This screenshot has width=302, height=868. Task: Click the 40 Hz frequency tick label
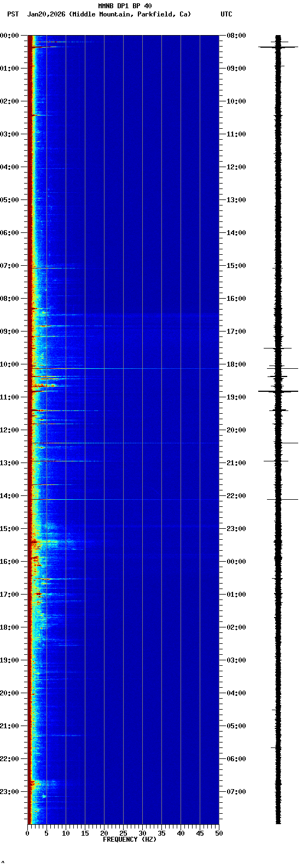(181, 833)
